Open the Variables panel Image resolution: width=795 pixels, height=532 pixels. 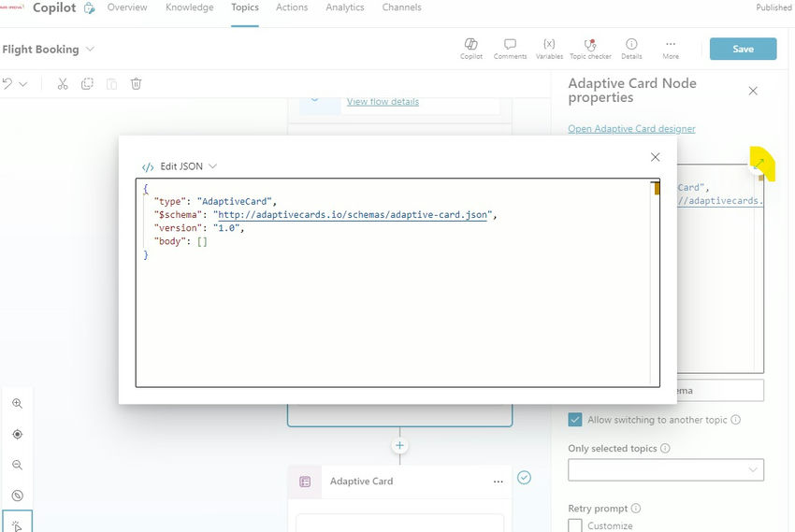pyautogui.click(x=549, y=49)
